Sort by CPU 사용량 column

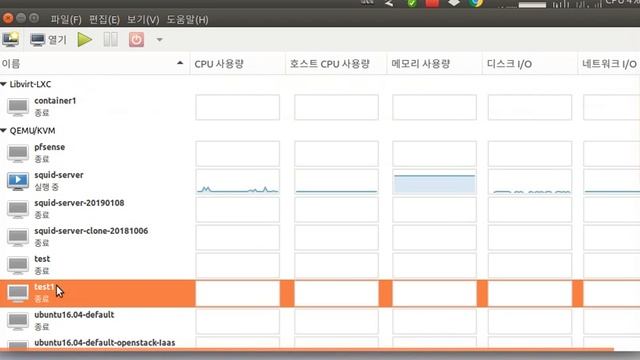[238, 64]
